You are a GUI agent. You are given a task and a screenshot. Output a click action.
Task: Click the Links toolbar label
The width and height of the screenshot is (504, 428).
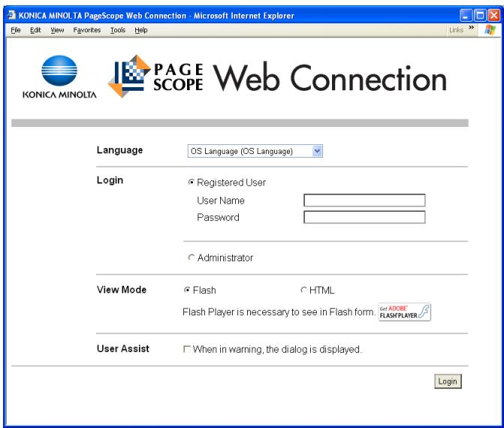(x=456, y=30)
